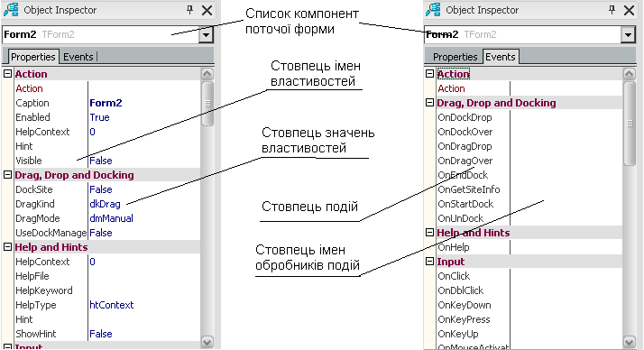Select the DockSite property name
644x350 pixels.
click(x=34, y=189)
